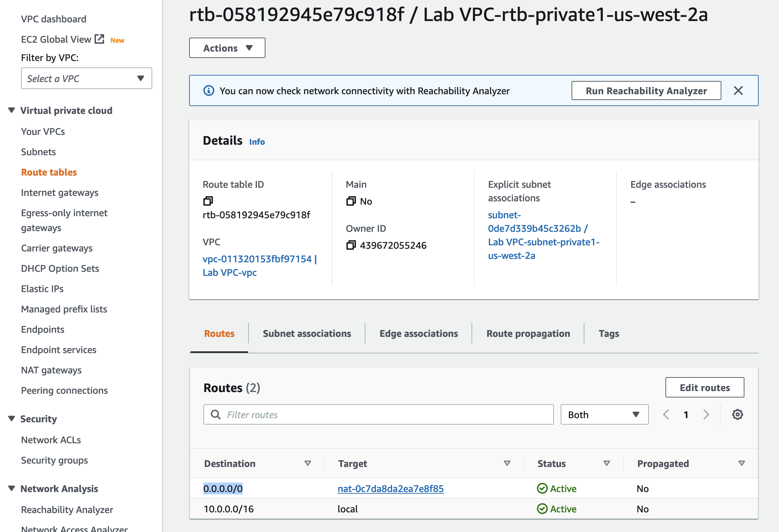The height and width of the screenshot is (532, 779).
Task: Go to previous routes page
Action: [x=666, y=414]
